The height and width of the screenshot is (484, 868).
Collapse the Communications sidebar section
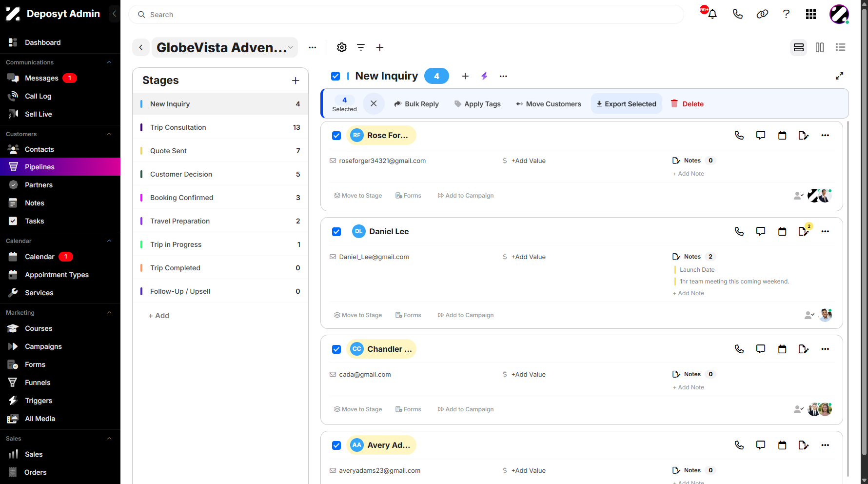pyautogui.click(x=109, y=62)
